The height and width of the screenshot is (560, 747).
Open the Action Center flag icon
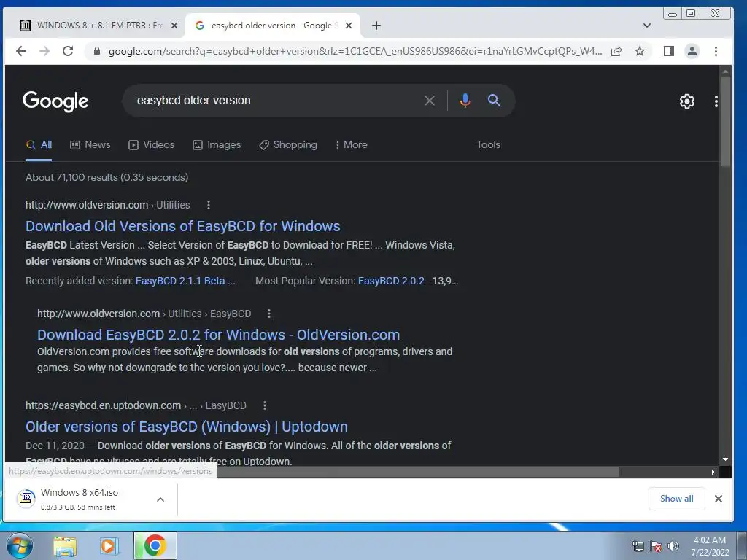point(656,546)
